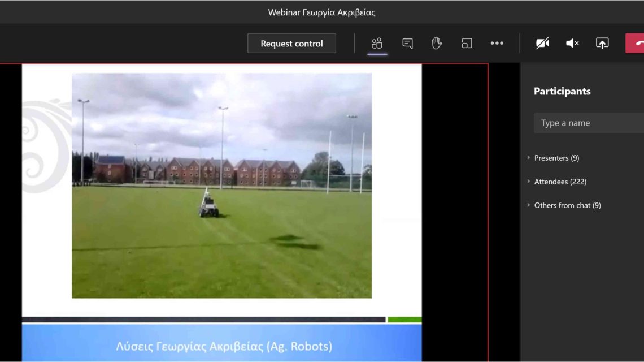This screenshot has height=362, width=644.
Task: Open the More actions ellipsis menu
Action: [497, 44]
